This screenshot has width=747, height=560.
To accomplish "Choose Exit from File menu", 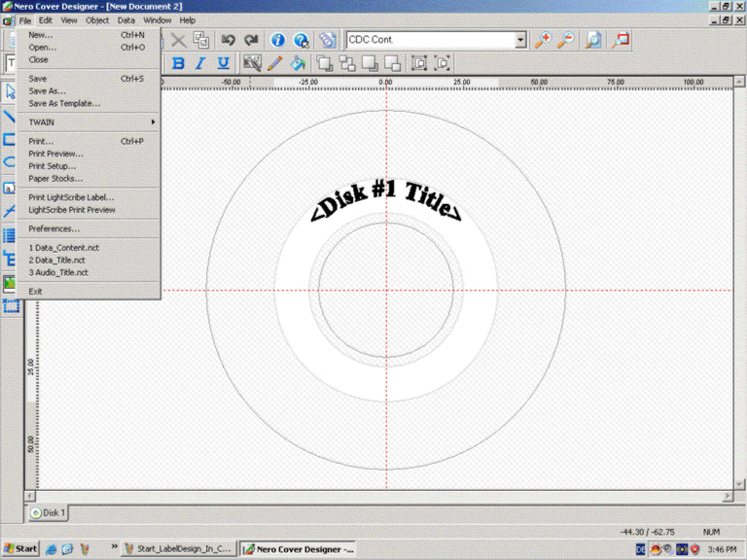I will [89, 292].
